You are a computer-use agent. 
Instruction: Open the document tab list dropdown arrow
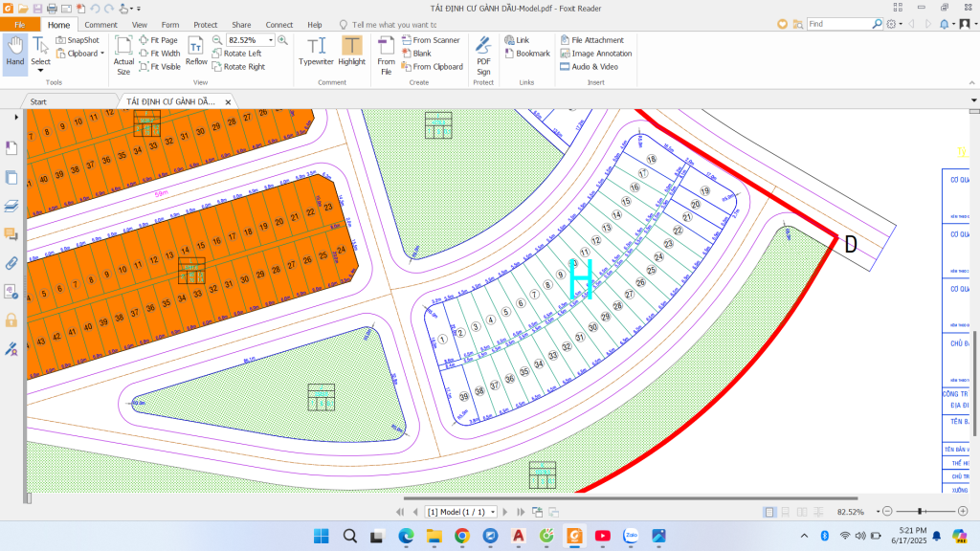pos(973,99)
